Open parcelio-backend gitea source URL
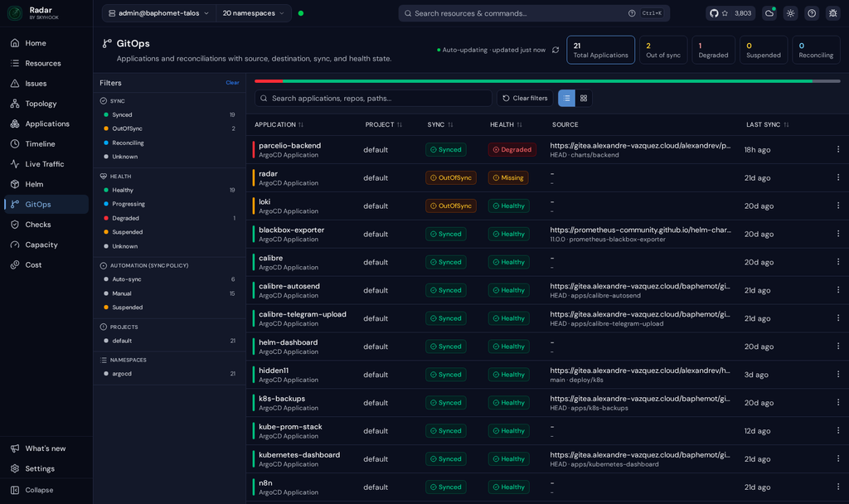This screenshot has height=504, width=849. 640,146
